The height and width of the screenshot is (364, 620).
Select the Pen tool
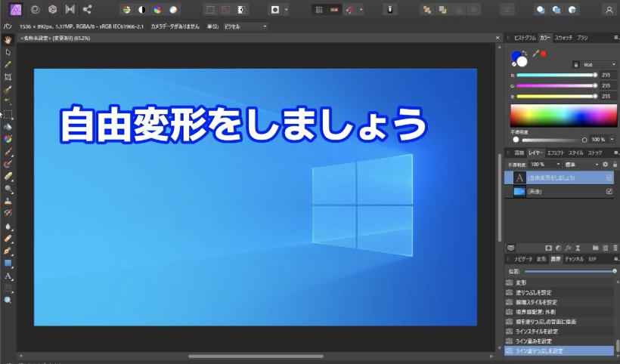(x=8, y=251)
